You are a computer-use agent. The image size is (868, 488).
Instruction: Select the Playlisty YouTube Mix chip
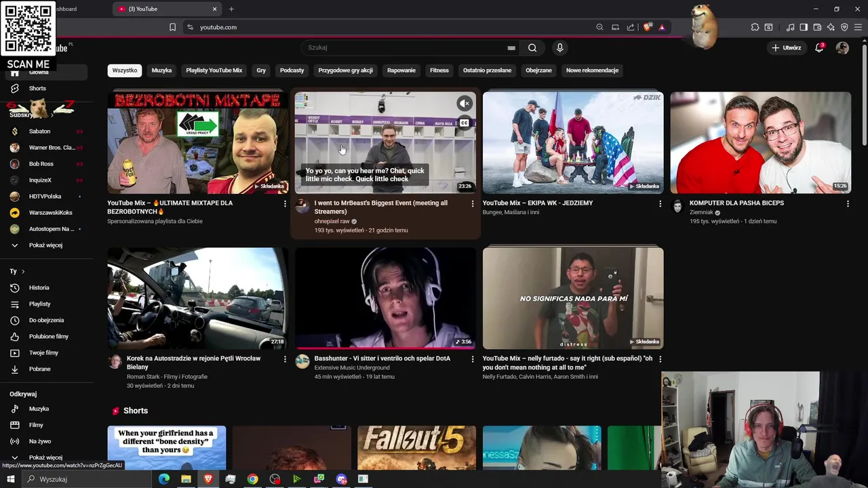click(214, 70)
